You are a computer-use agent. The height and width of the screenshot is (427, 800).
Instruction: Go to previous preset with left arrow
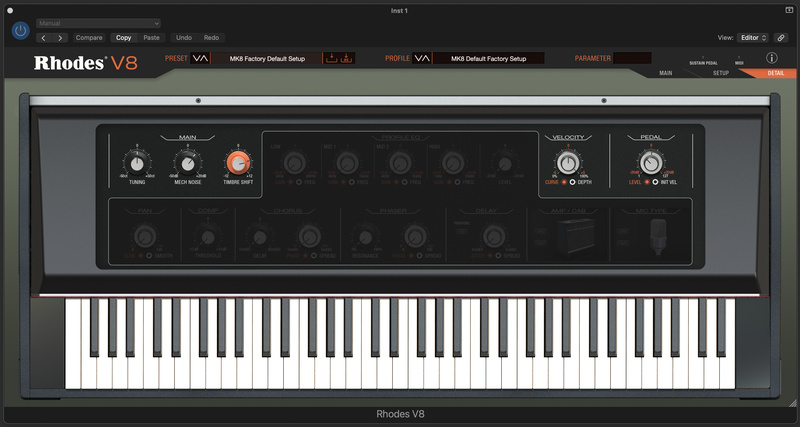pyautogui.click(x=44, y=38)
